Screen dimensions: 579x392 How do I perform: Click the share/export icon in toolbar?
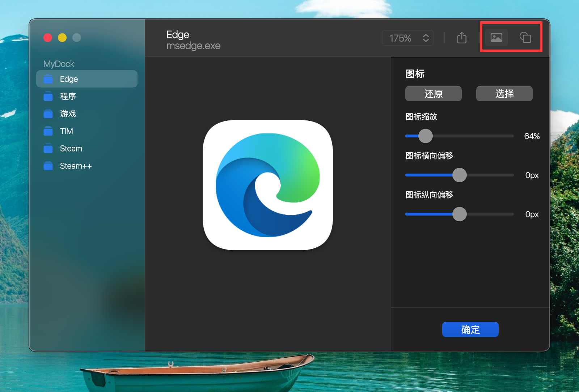[x=462, y=38]
